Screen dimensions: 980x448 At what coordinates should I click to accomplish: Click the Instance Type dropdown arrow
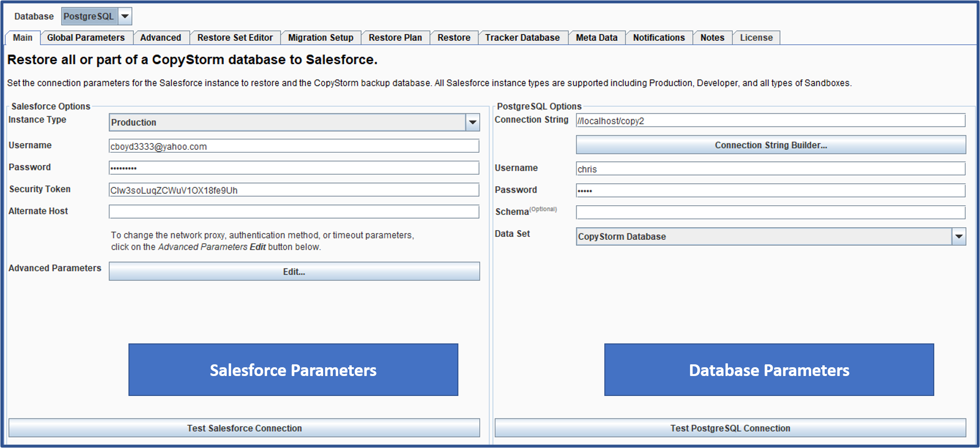point(472,122)
